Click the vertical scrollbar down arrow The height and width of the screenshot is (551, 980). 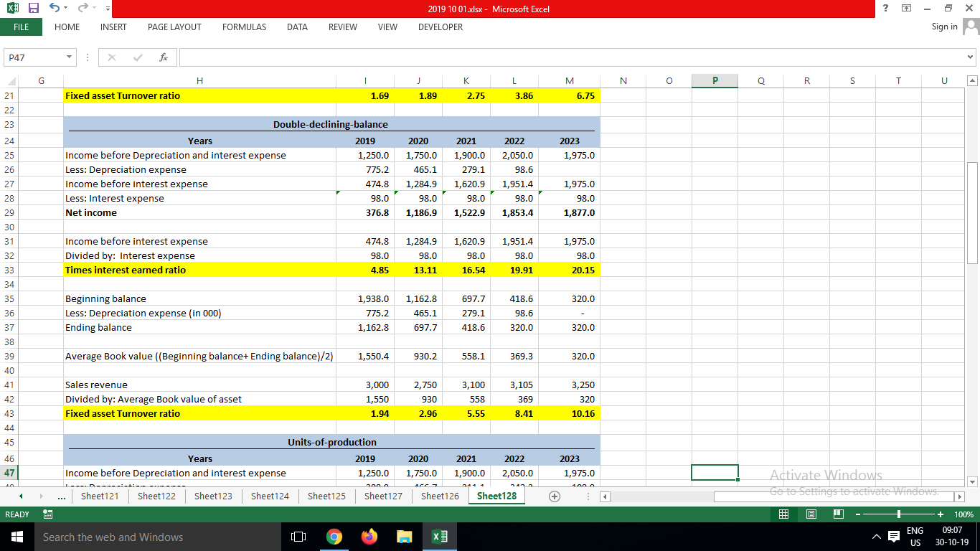tap(973, 481)
